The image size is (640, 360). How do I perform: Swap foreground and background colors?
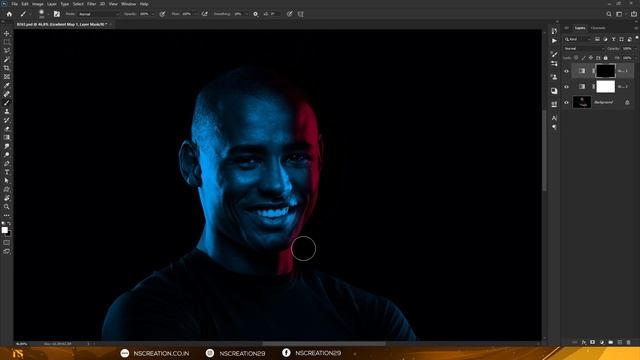pyautogui.click(x=9, y=224)
